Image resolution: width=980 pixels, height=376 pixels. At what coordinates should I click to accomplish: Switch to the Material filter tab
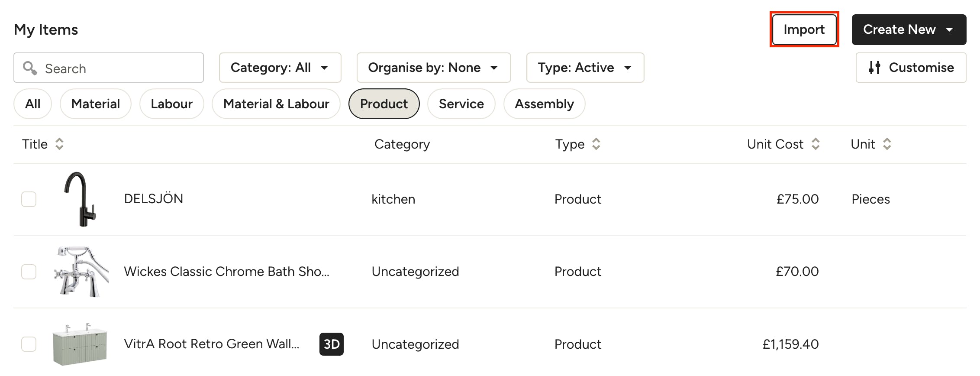(x=96, y=104)
